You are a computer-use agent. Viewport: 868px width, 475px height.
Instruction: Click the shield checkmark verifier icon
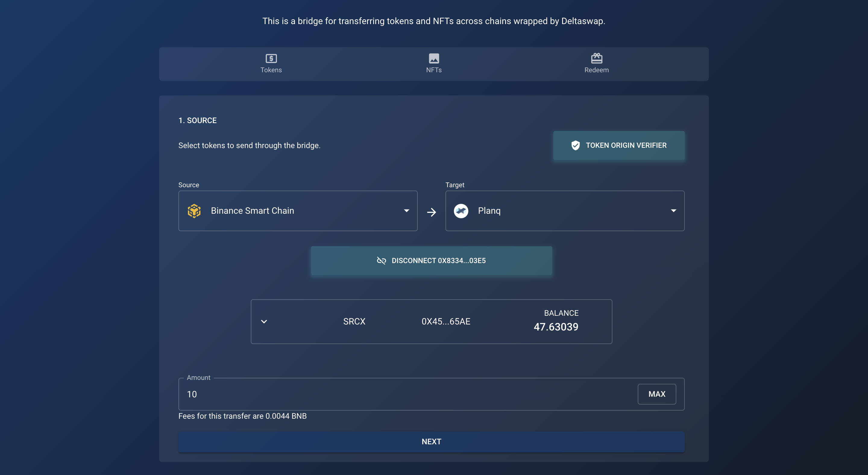(576, 145)
